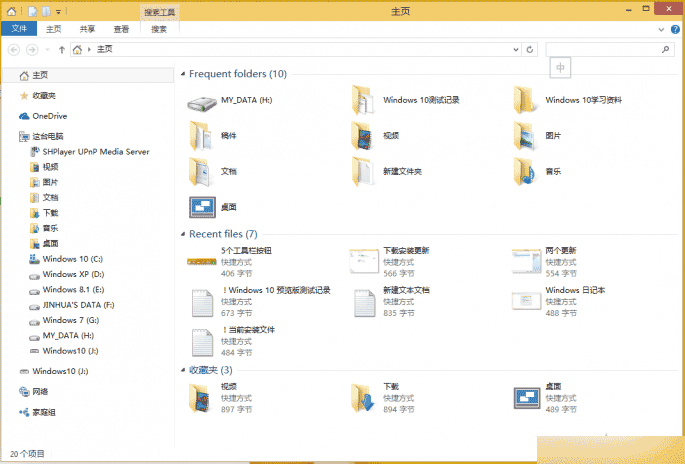Open the 桌面 icon under Frequent folders
This screenshot has height=464, width=685.
201,207
